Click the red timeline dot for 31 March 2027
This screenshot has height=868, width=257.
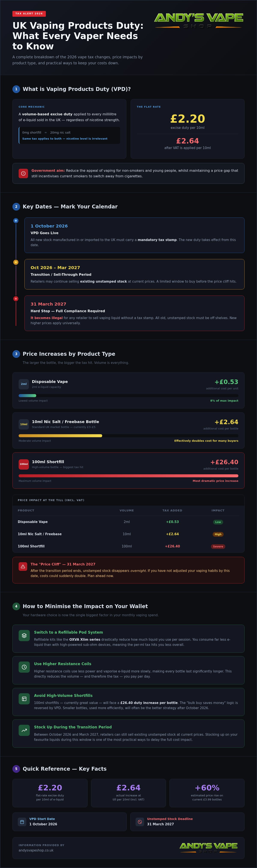(x=16, y=298)
